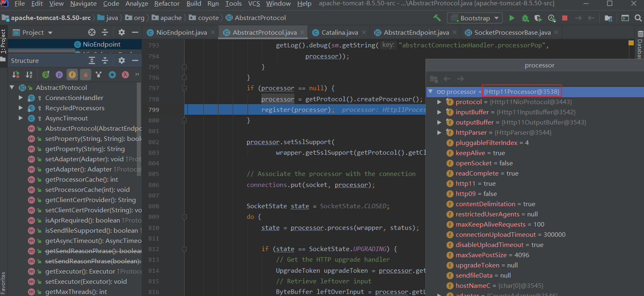Click the fold marker on editor line 797

coord(184,88)
